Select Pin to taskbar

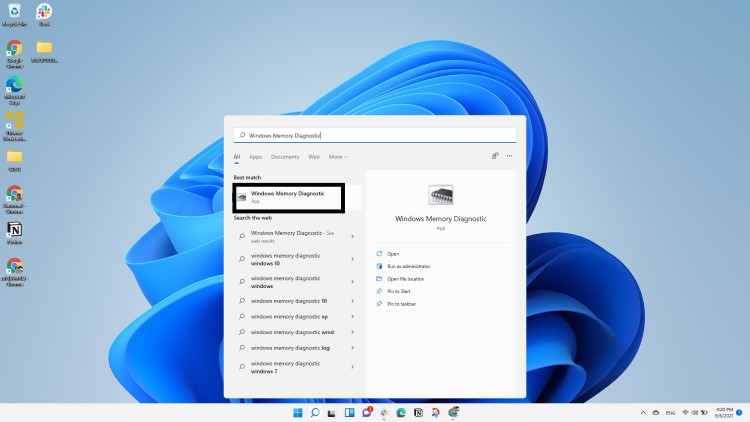pyautogui.click(x=401, y=304)
